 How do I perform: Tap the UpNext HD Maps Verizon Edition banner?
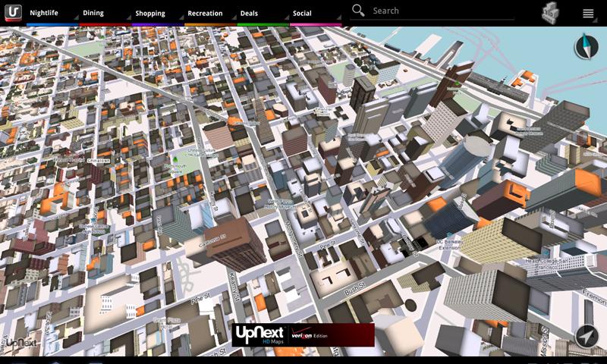(303, 334)
